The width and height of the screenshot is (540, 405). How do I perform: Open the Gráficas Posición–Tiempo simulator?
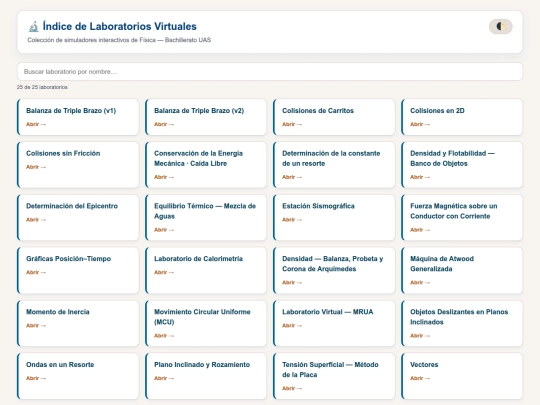tap(78, 270)
